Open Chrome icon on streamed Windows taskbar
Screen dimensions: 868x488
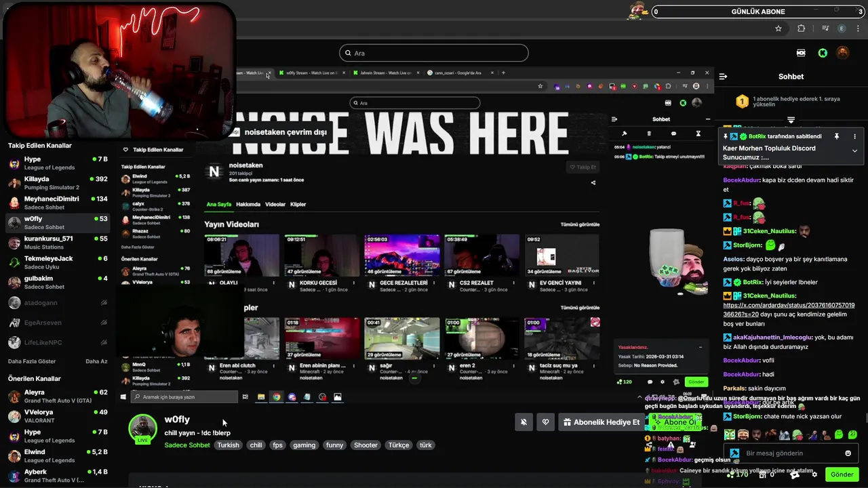(x=277, y=397)
